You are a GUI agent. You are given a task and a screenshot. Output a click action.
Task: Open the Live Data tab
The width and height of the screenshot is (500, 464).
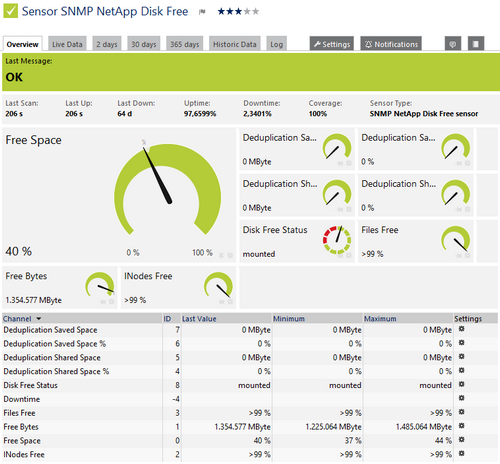pos(67,44)
